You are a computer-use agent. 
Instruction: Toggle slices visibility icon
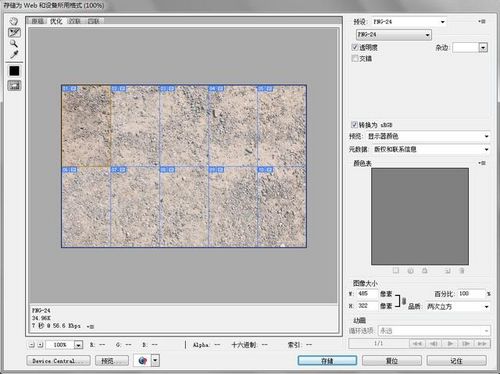point(14,85)
